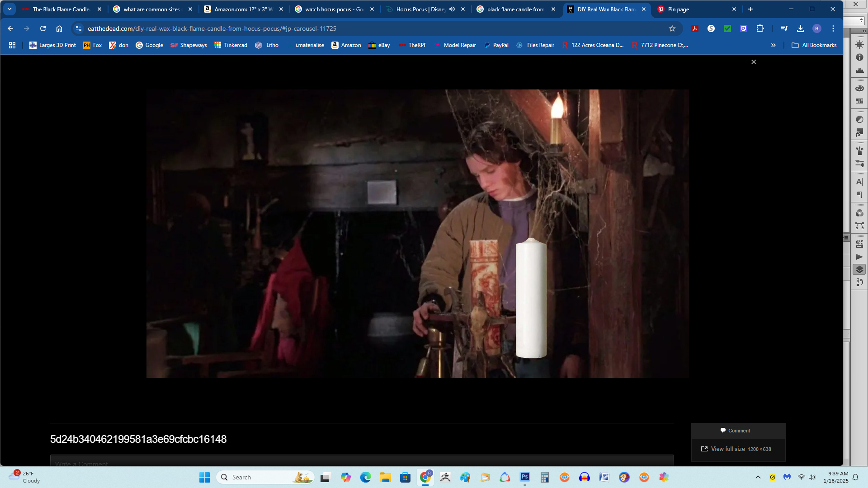Open the Character panel icon in Photoshop
Viewport: 868px width, 488px height.
[859, 182]
